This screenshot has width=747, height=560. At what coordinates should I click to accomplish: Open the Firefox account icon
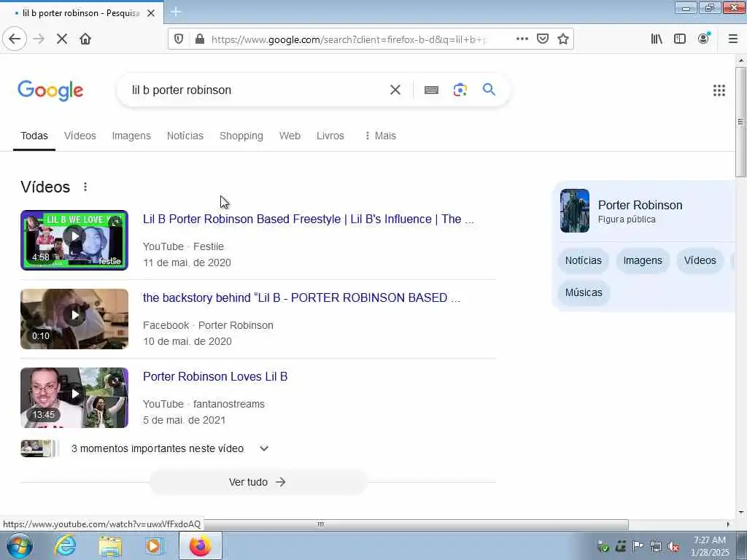(x=704, y=39)
